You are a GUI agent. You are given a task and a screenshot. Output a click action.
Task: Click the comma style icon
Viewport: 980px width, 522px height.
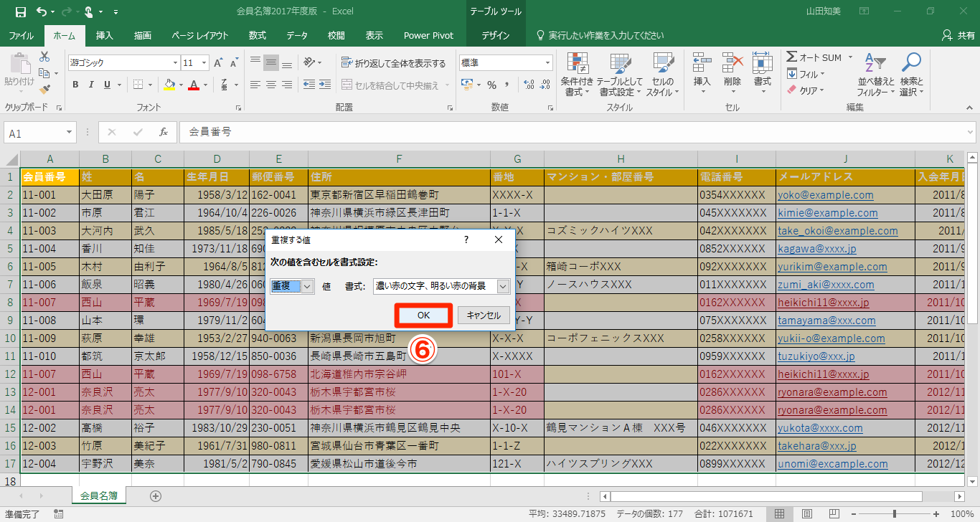[509, 85]
